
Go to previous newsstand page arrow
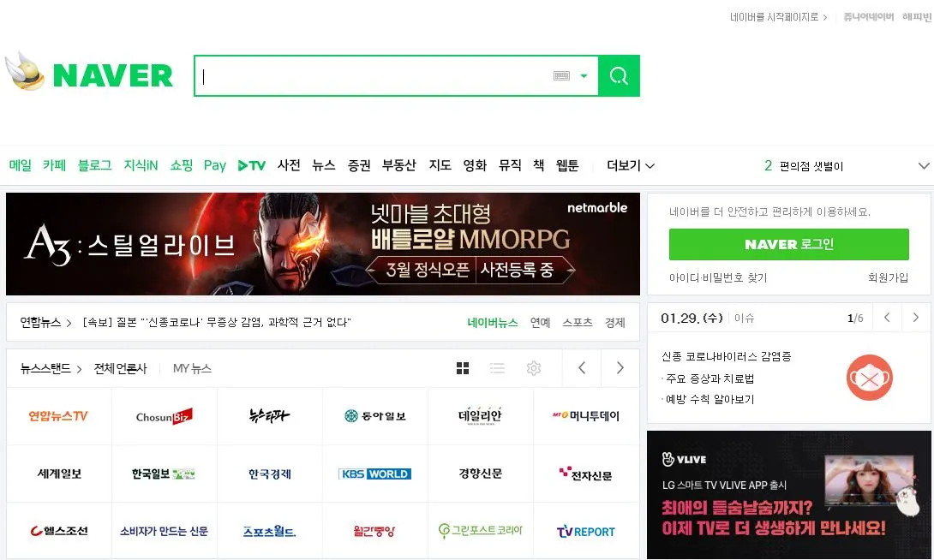582,368
